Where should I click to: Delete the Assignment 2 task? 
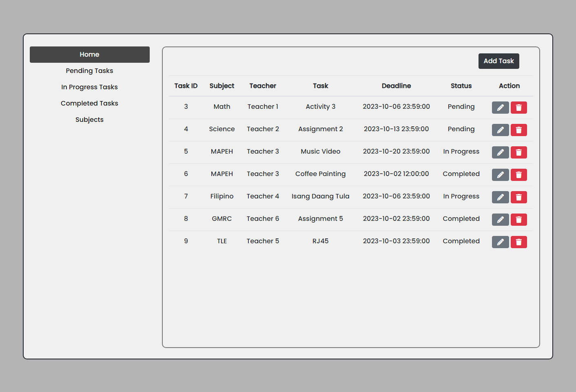point(518,130)
